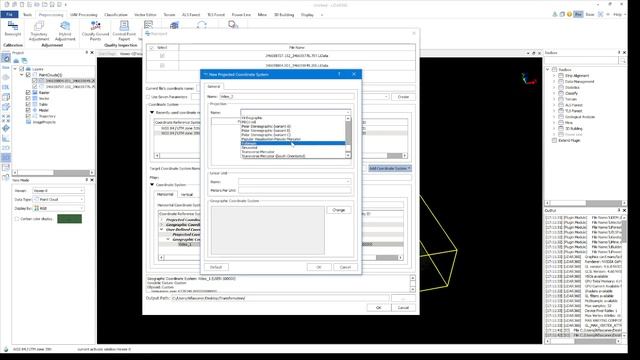Click the Strip Alignment toolbox icon
The image size is (640, 360).
click(561, 76)
